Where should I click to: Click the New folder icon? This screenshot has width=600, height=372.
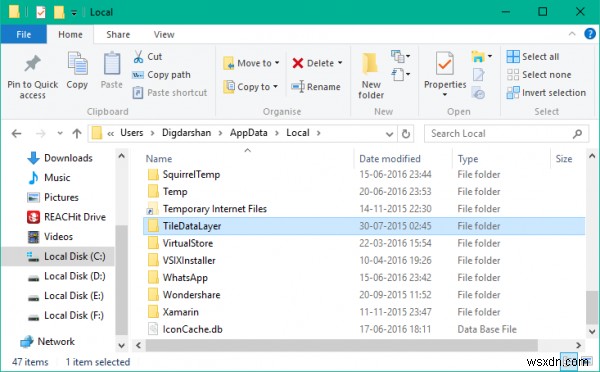[370, 63]
